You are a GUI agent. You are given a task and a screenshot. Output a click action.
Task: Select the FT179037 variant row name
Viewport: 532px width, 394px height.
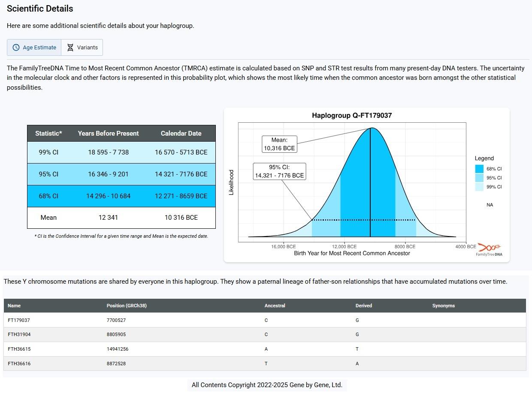[x=19, y=320]
